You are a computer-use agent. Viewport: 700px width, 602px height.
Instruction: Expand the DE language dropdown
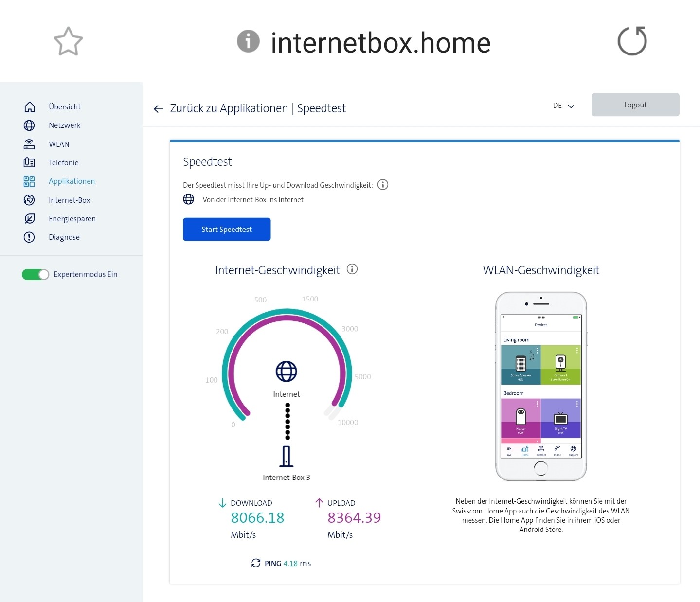coord(564,106)
